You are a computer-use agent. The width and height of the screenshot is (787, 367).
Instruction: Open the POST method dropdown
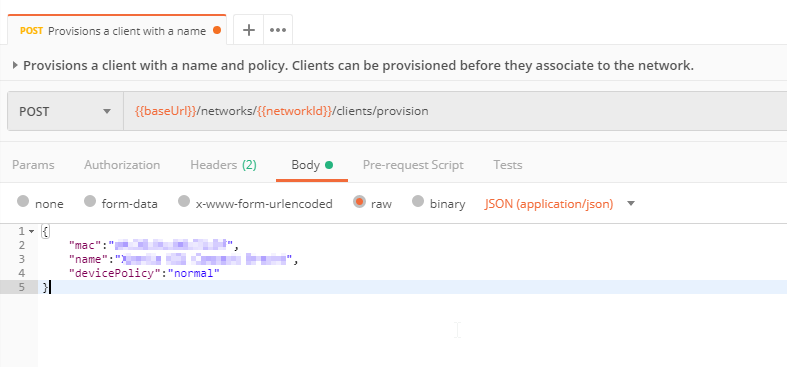[x=65, y=111]
